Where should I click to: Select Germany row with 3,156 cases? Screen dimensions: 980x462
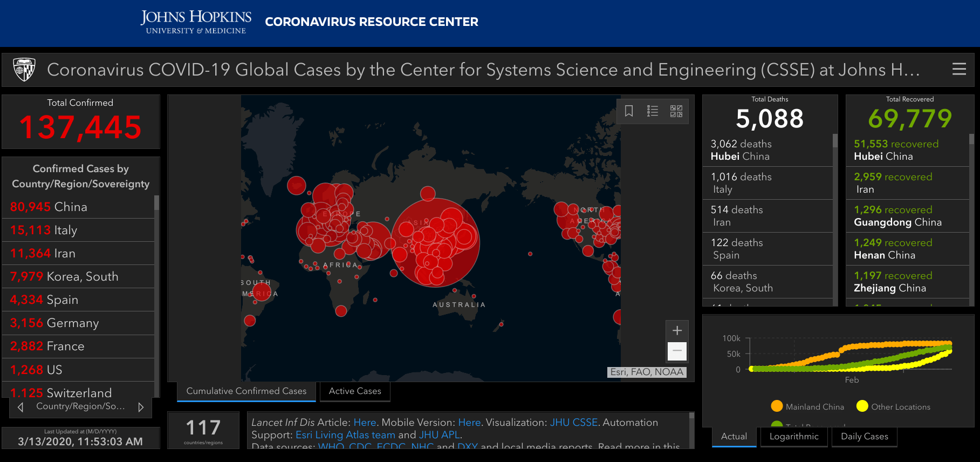78,323
